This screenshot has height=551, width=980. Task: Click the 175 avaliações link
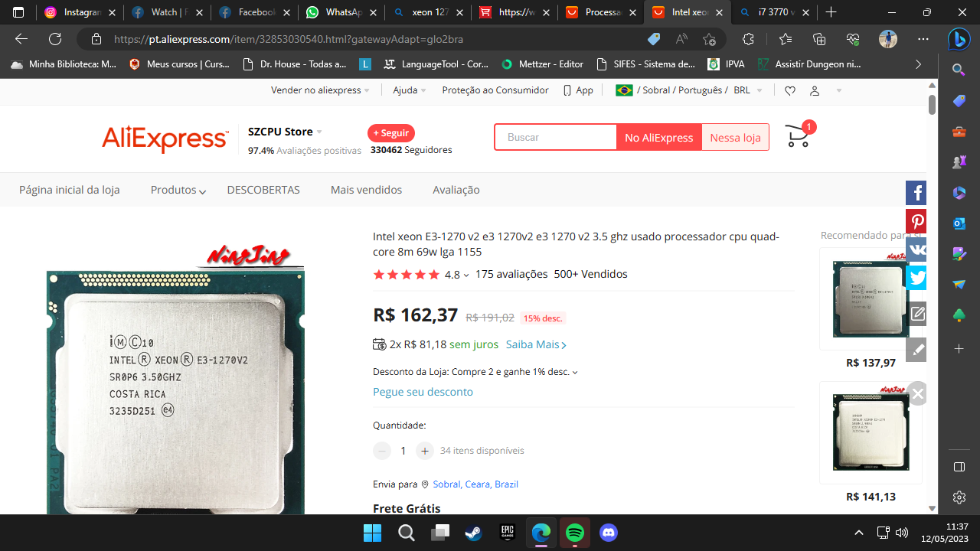pyautogui.click(x=511, y=274)
